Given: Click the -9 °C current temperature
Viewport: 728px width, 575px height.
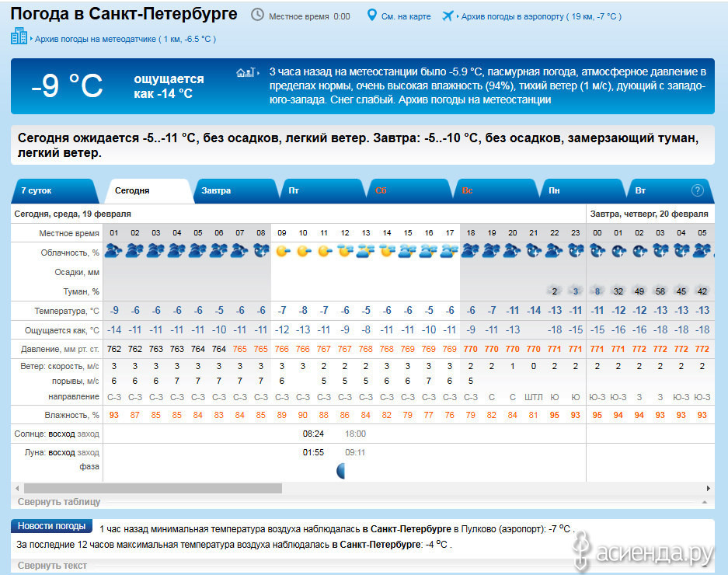Looking at the screenshot, I should pos(67,86).
